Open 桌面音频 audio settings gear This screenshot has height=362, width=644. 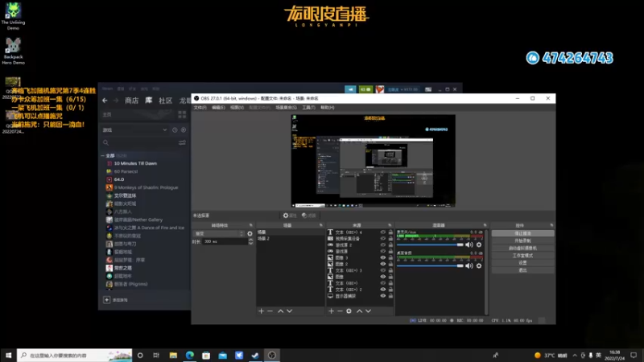479,266
